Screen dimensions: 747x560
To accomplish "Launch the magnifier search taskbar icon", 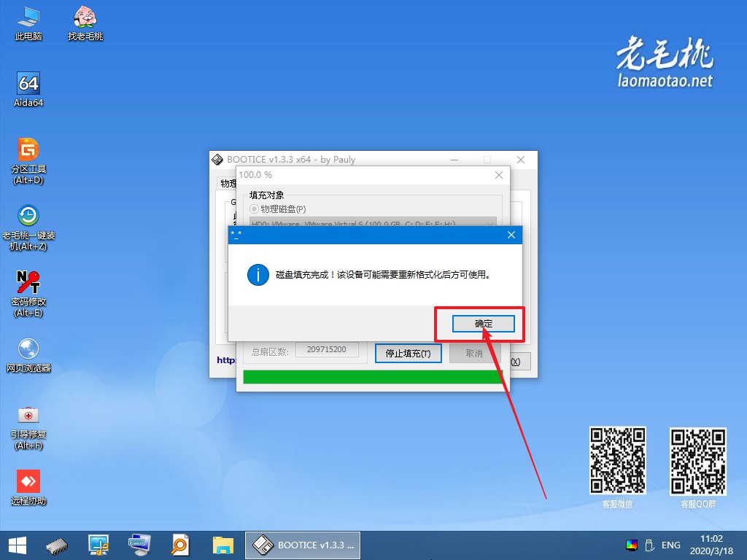I will 181,545.
